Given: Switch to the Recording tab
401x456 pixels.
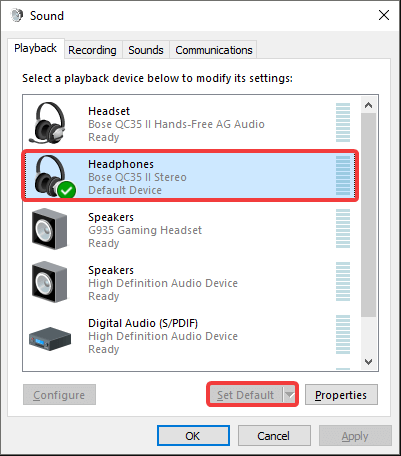Looking at the screenshot, I should coord(92,50).
